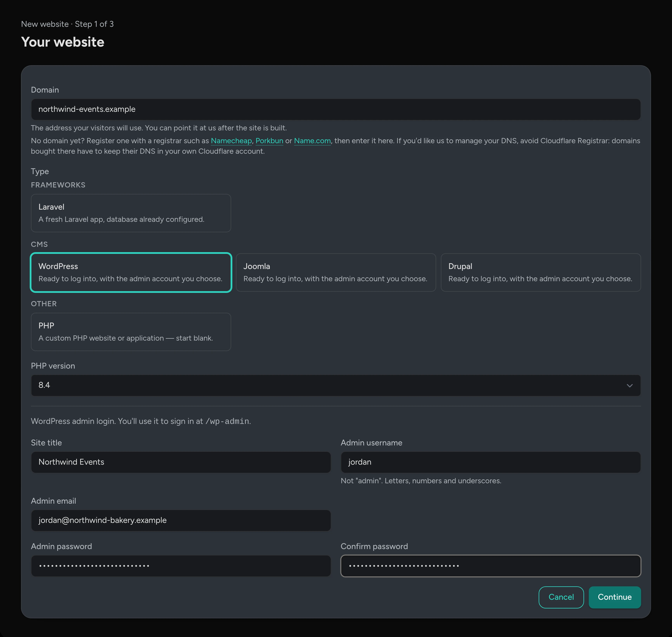Select the Joomla CMS card

(x=336, y=272)
